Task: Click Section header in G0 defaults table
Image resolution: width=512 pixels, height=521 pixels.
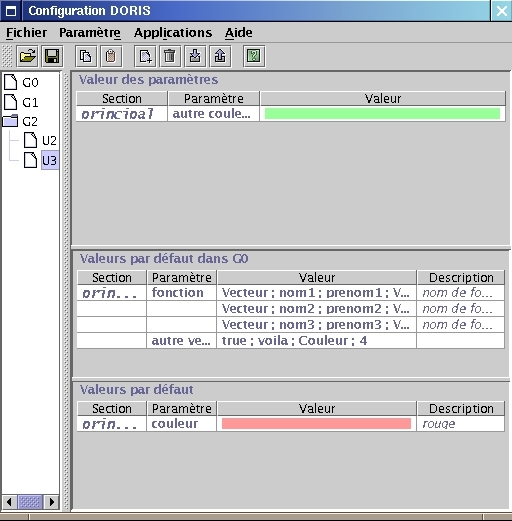Action: point(112,277)
